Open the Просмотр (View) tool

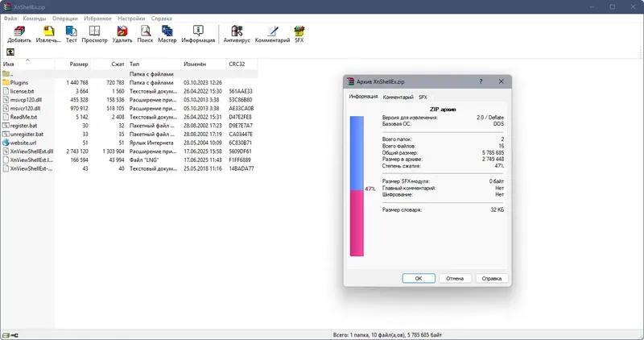(94, 31)
